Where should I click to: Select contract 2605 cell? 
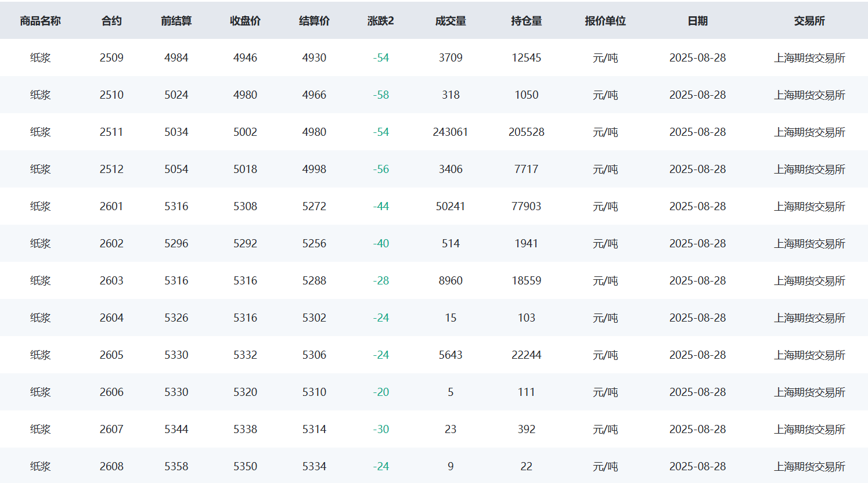tap(111, 355)
